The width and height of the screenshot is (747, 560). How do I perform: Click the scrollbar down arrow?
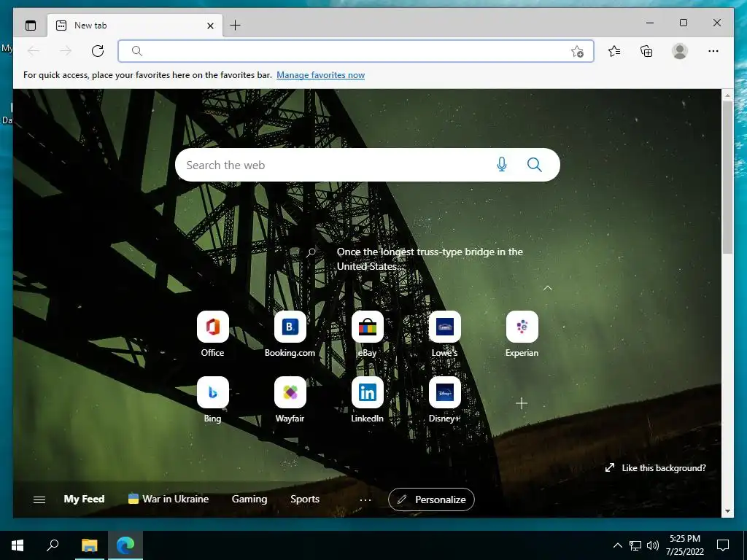pyautogui.click(x=727, y=511)
